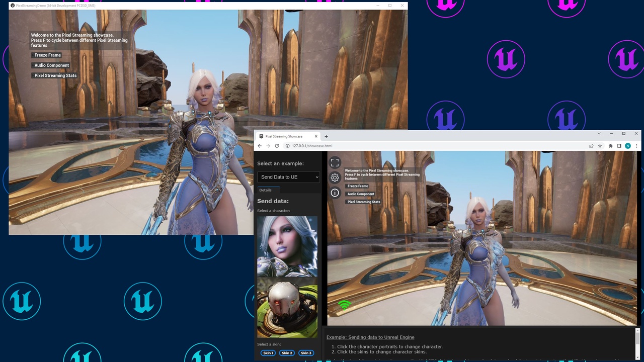The width and height of the screenshot is (644, 362).
Task: Click the green connection strength icon
Action: click(x=344, y=305)
